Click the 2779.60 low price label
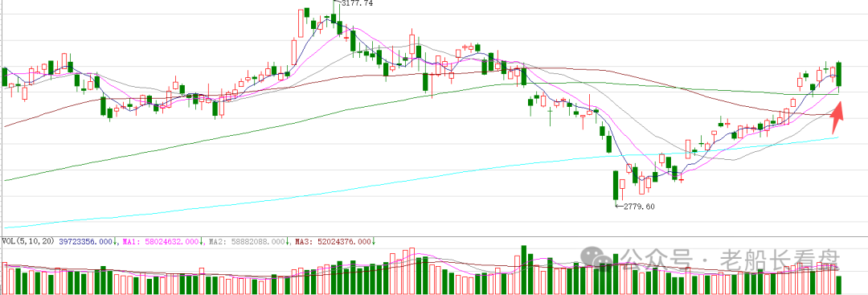 pos(639,207)
